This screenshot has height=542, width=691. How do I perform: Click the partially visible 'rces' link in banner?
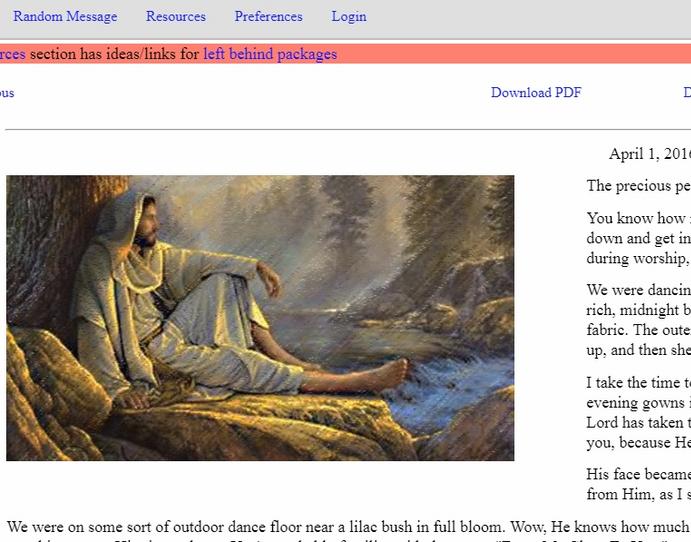point(13,54)
